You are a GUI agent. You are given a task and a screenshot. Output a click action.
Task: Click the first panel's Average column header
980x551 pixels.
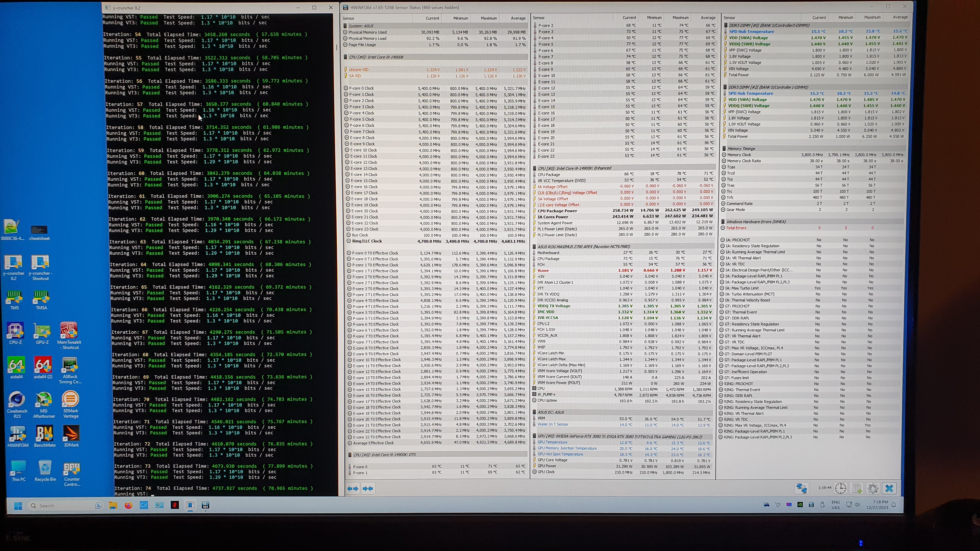[x=518, y=18]
